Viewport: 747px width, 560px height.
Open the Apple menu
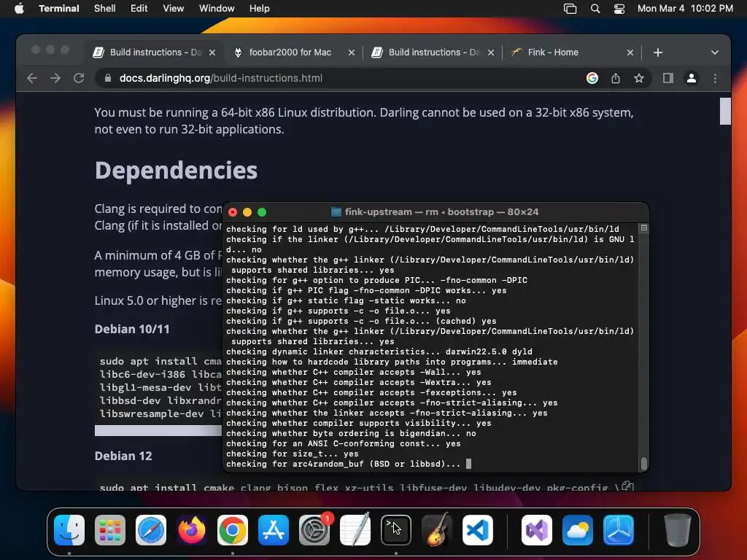[x=19, y=9]
